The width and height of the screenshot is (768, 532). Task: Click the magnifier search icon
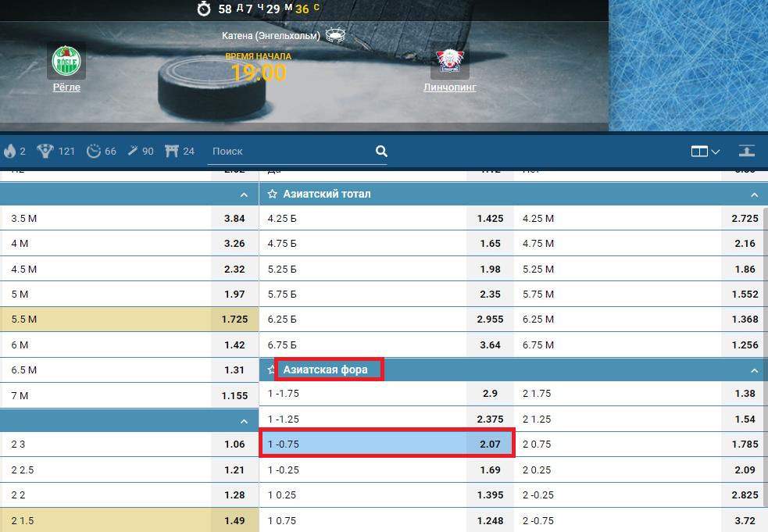point(381,151)
